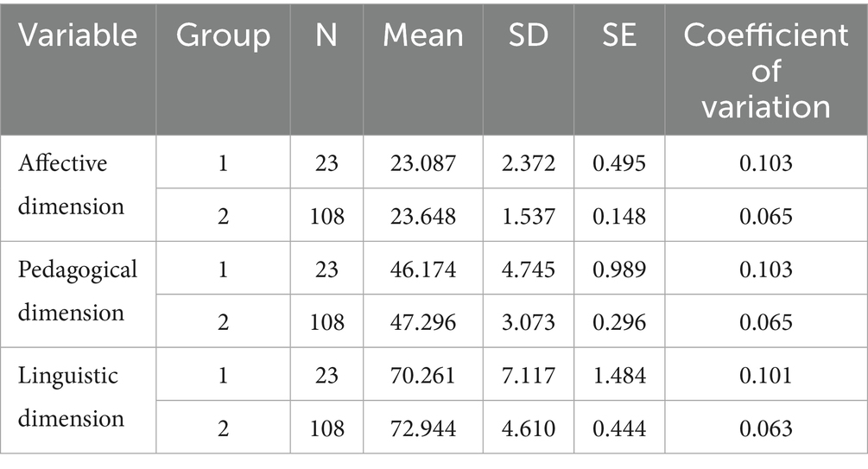This screenshot has width=868, height=469.
Task: Click the coefficient cell 0.063
Action: [x=766, y=428]
